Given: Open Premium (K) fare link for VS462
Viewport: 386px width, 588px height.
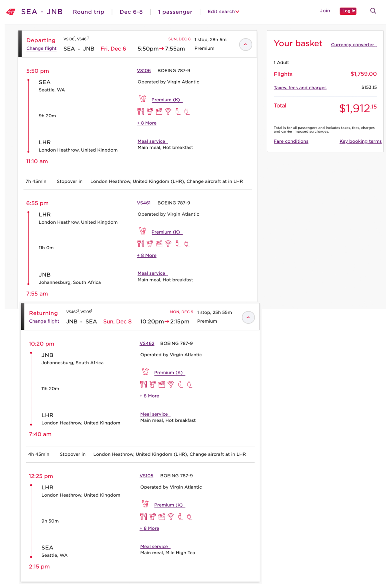Looking at the screenshot, I should 170,373.
